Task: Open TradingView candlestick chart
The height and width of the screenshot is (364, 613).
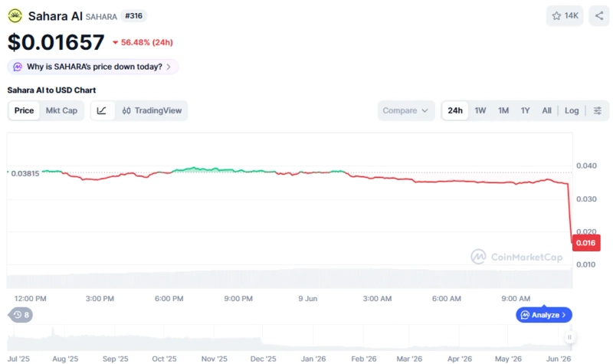Action: [152, 110]
